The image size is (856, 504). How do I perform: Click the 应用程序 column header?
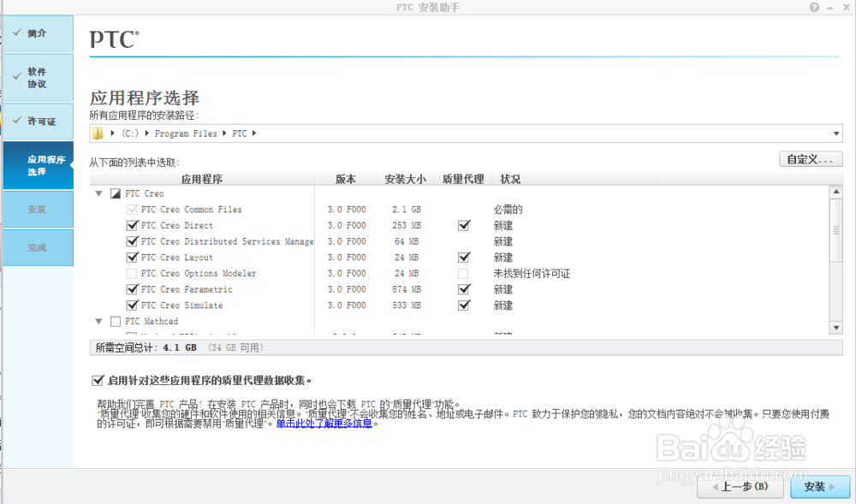point(202,179)
